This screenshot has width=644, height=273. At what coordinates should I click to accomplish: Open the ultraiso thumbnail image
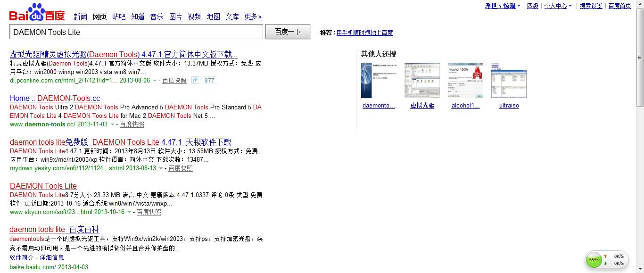pyautogui.click(x=509, y=80)
